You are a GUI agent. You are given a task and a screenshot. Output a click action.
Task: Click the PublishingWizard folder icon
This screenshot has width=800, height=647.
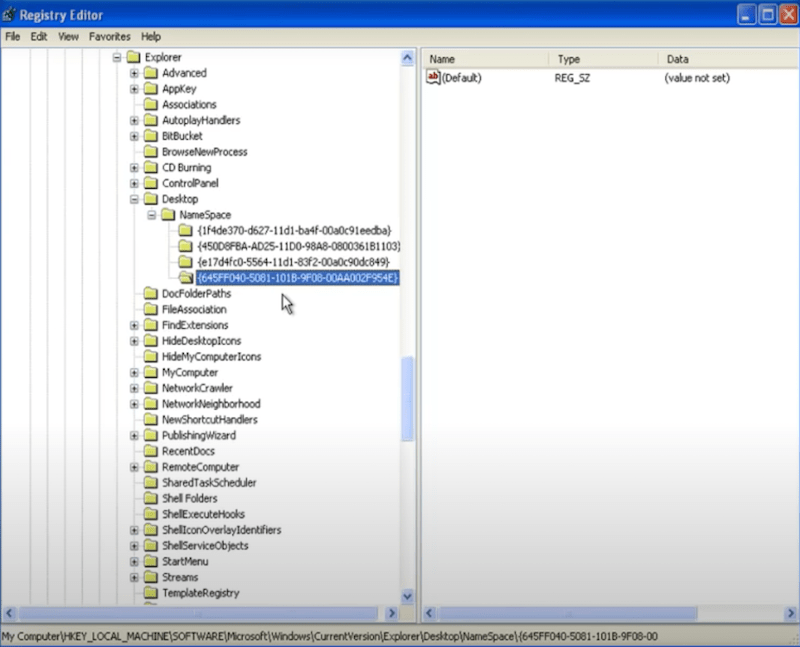(151, 435)
